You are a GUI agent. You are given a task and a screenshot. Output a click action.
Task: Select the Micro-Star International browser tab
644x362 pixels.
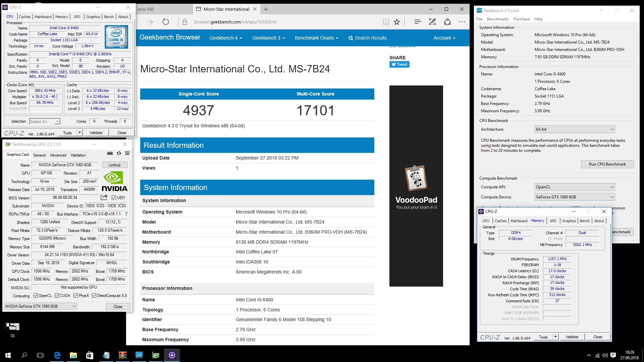coord(226,9)
